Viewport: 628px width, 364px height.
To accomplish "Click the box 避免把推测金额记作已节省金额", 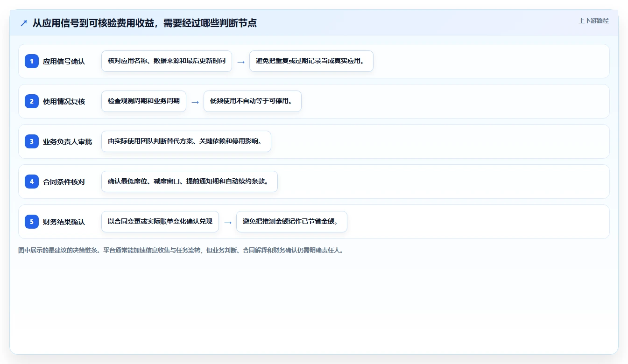I will pyautogui.click(x=292, y=222).
